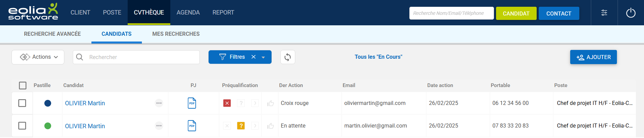Screen dimensions: 644x138
Task: Click chevron arrow in En attente prequalification
Action: click(x=255, y=126)
